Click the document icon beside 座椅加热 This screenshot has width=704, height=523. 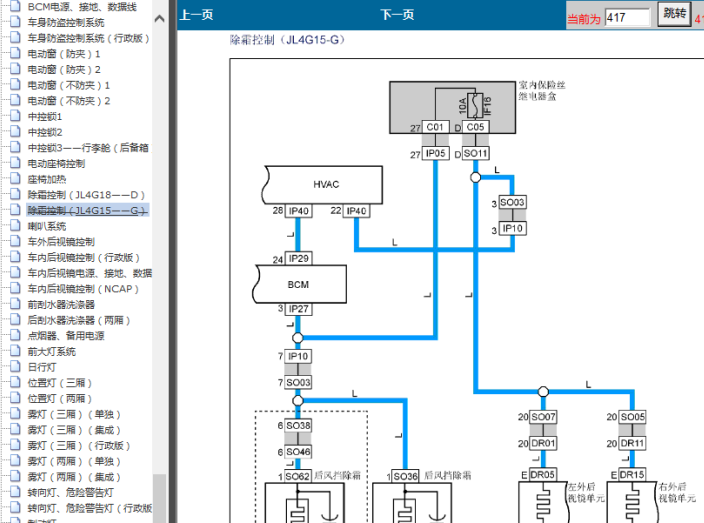click(x=15, y=179)
